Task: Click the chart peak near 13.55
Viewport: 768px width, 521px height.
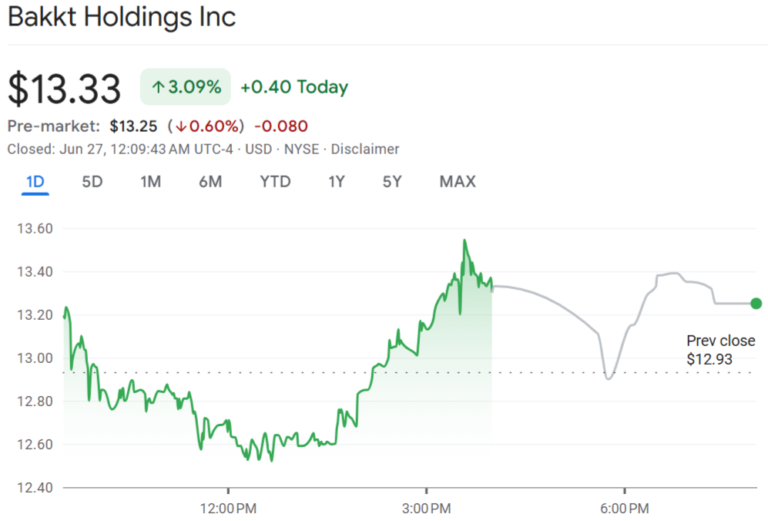Action: coord(464,240)
